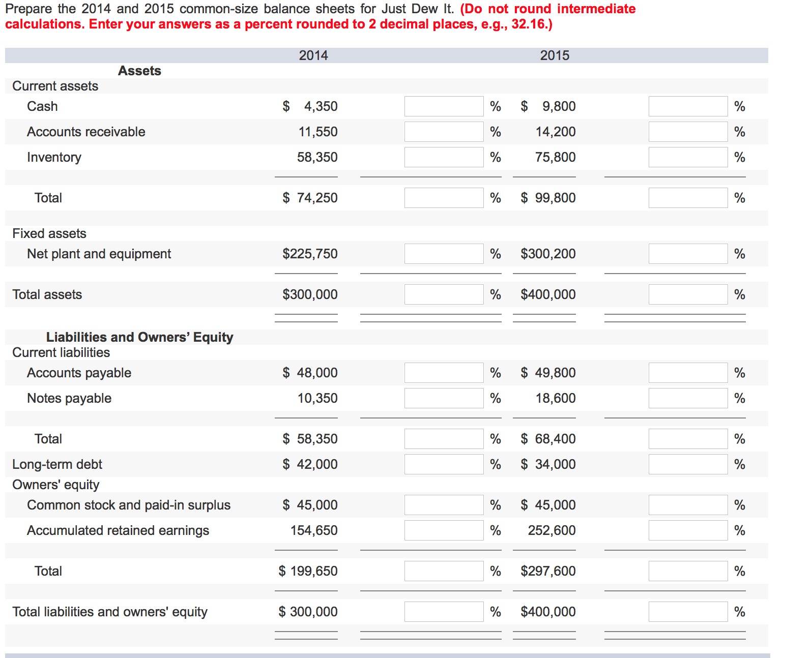Click 2014 current liabilities Total percent field
Viewport: 812px width, 658px height.
444,439
